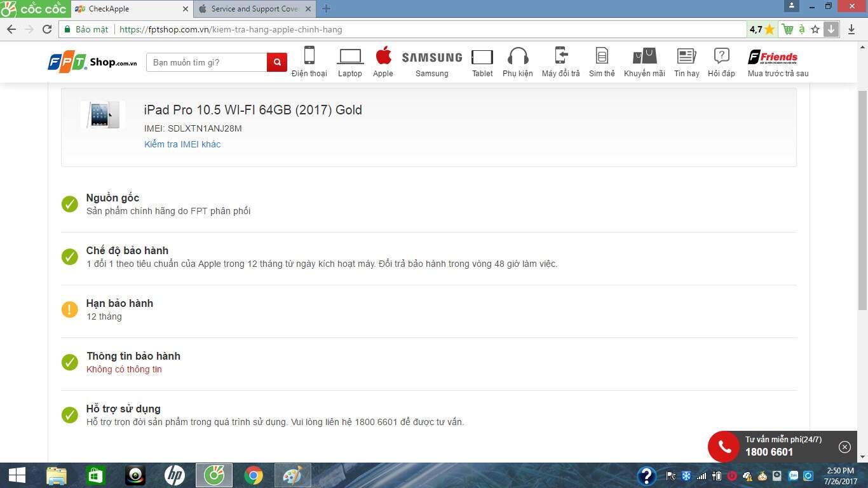Open the Paint palette taskbar icon
The width and height of the screenshot is (868, 488).
293,475
